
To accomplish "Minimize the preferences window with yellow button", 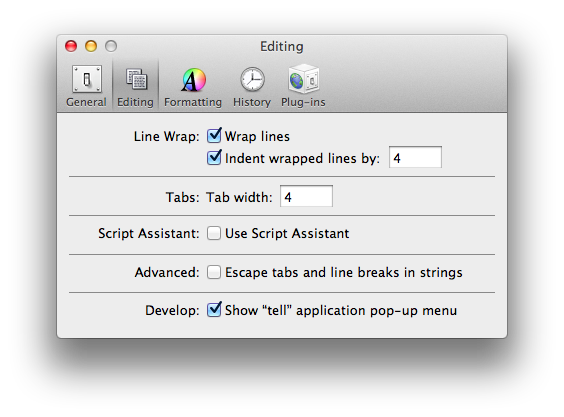I will coord(91,46).
